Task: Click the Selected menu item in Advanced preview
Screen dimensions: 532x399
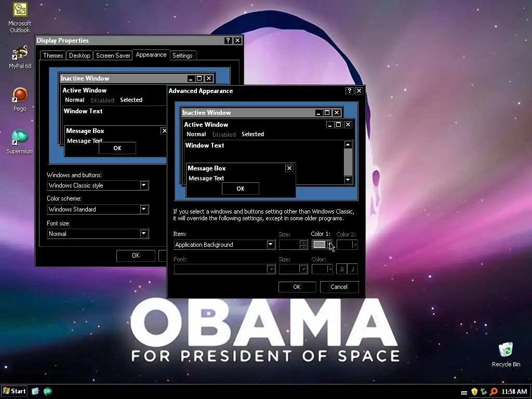Action: pos(253,134)
